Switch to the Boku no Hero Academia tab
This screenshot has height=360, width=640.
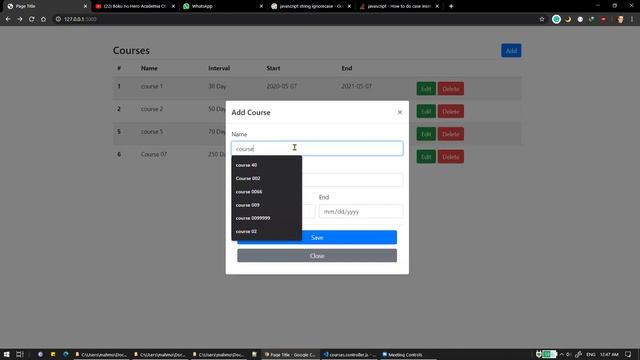pyautogui.click(x=135, y=6)
